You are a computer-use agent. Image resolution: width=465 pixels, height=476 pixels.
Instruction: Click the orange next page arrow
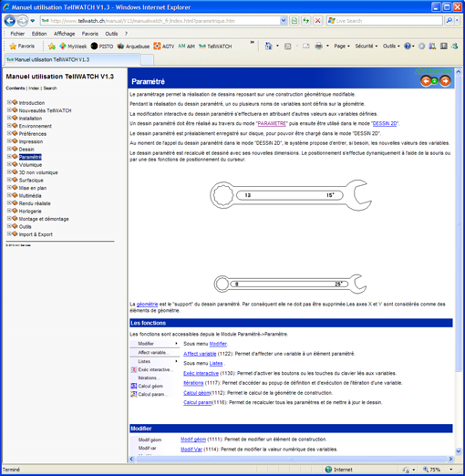tap(445, 81)
